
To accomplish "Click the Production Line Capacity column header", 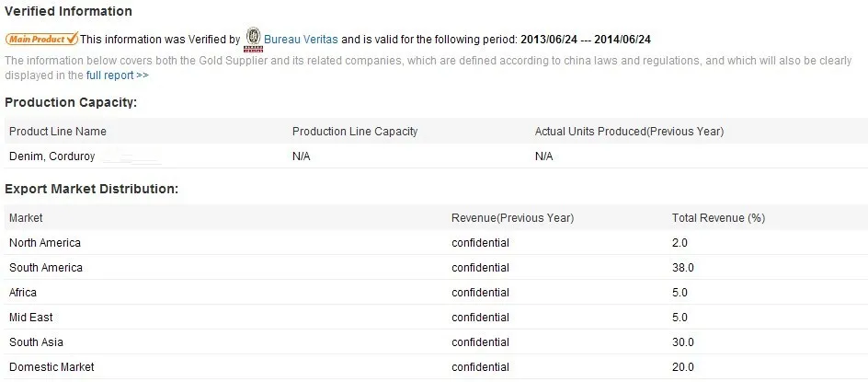I will [x=355, y=132].
